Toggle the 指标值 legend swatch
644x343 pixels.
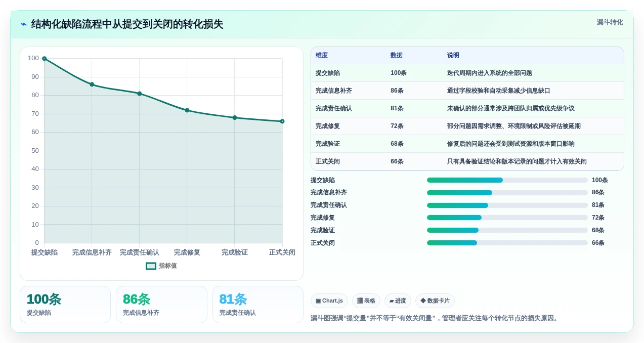click(x=151, y=266)
